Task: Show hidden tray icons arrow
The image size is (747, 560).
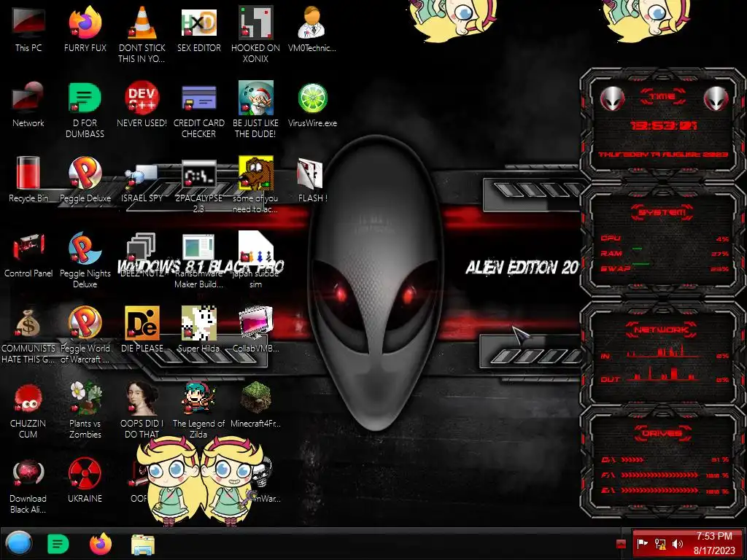Action: click(x=621, y=544)
